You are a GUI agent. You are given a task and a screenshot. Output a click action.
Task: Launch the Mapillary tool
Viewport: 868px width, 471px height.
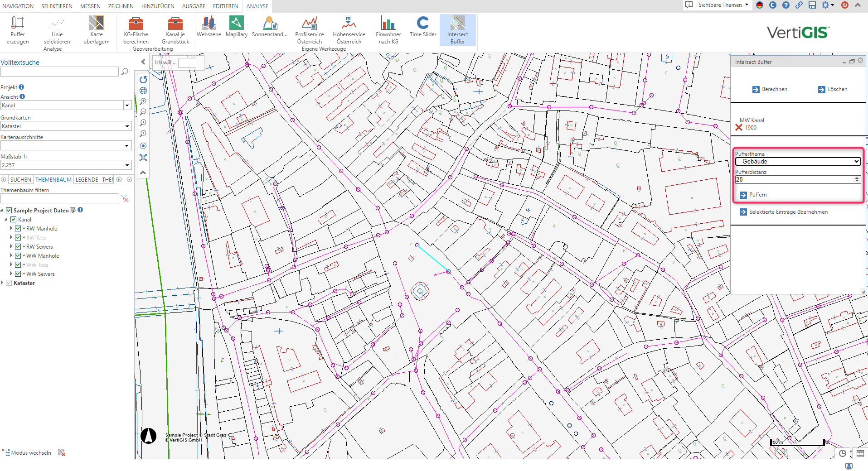[x=236, y=26]
